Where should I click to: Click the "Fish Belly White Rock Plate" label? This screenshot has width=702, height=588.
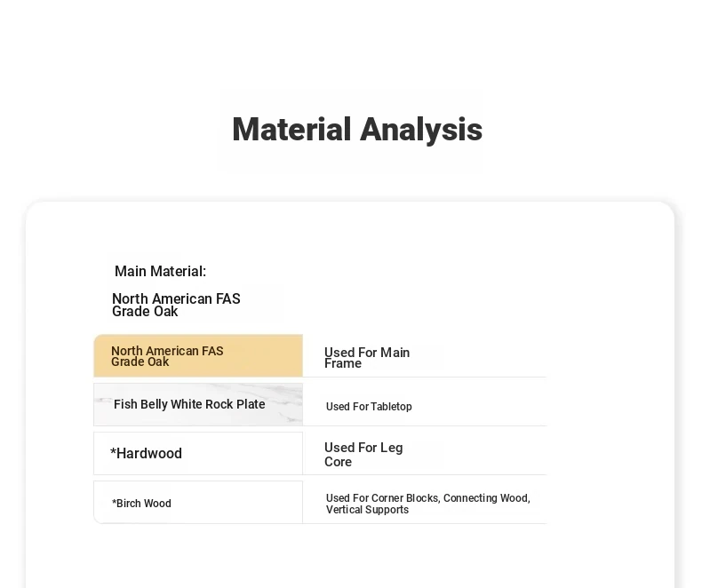pyautogui.click(x=189, y=404)
